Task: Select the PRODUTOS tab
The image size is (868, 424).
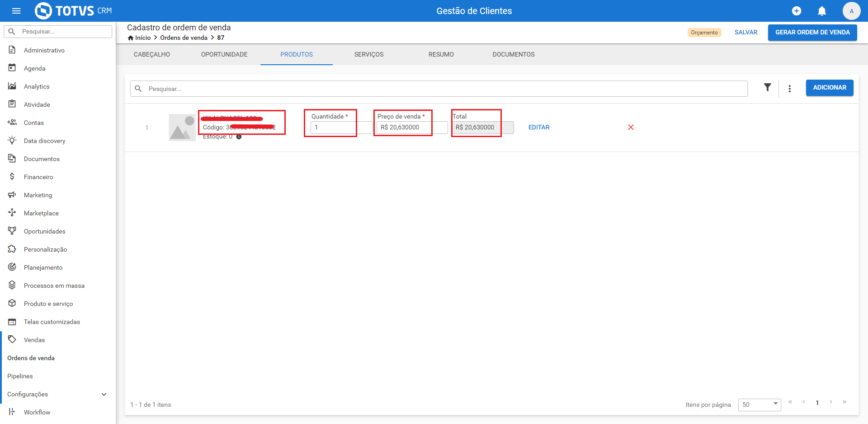Action: point(297,54)
